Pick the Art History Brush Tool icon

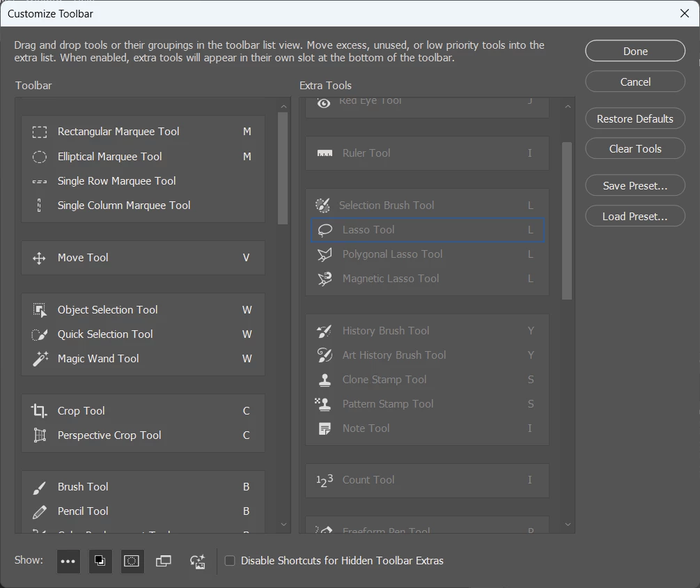tap(325, 355)
